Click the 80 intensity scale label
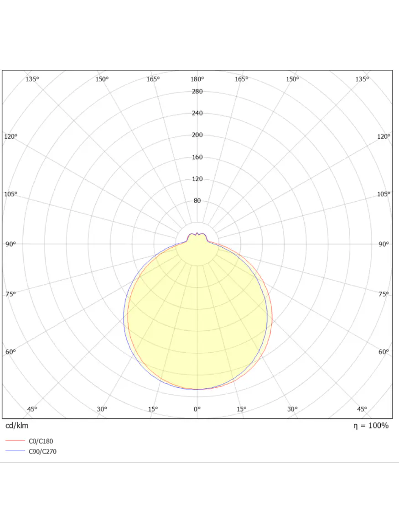The width and height of the screenshot is (399, 532). point(197,200)
